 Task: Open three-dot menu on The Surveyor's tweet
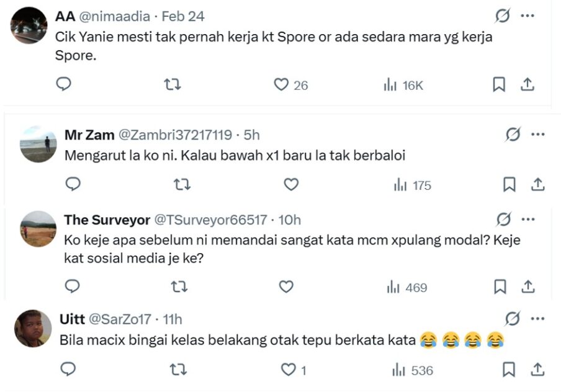pos(529,220)
